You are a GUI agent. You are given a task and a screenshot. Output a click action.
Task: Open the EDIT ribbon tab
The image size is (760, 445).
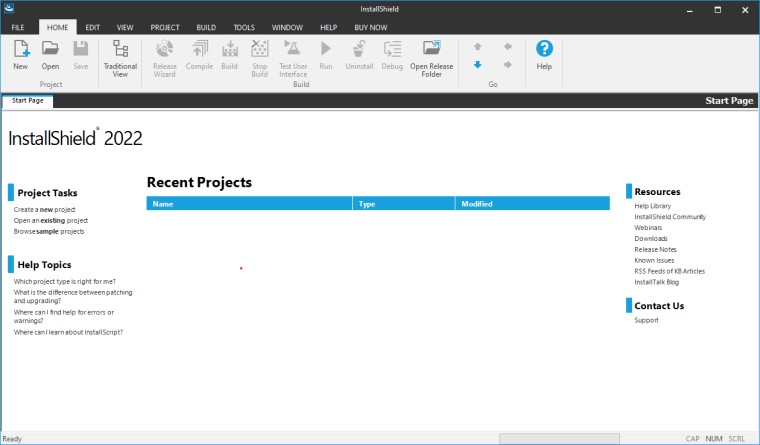click(x=93, y=28)
